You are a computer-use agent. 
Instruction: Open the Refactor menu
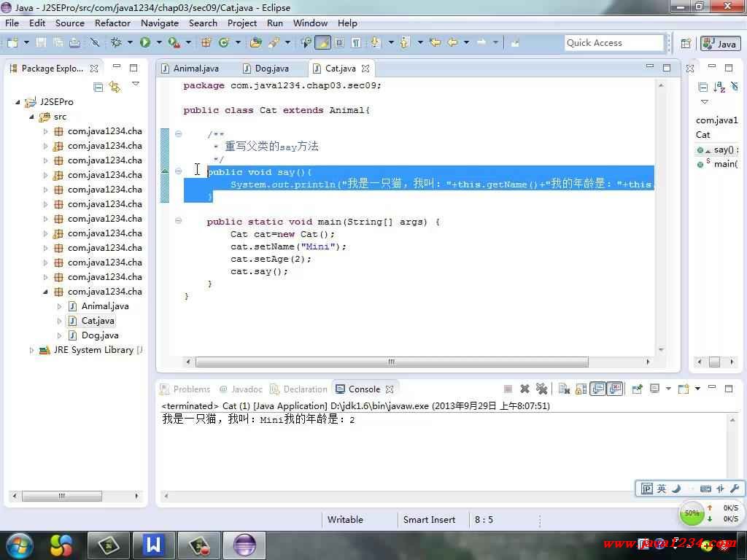pyautogui.click(x=112, y=23)
